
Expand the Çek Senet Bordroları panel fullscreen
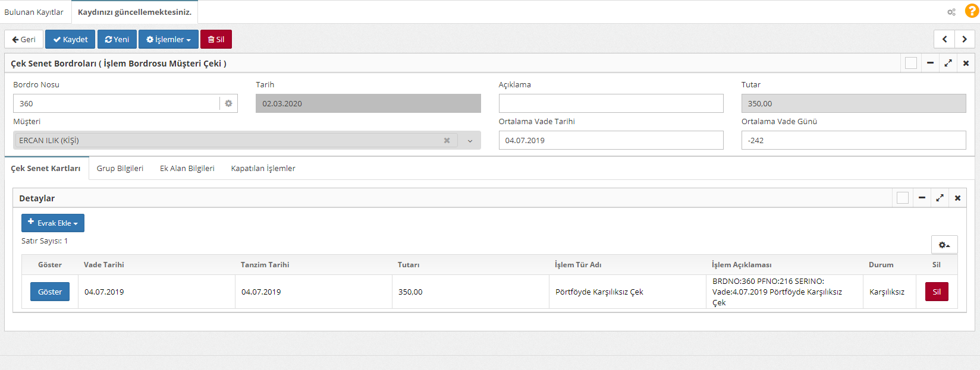948,63
